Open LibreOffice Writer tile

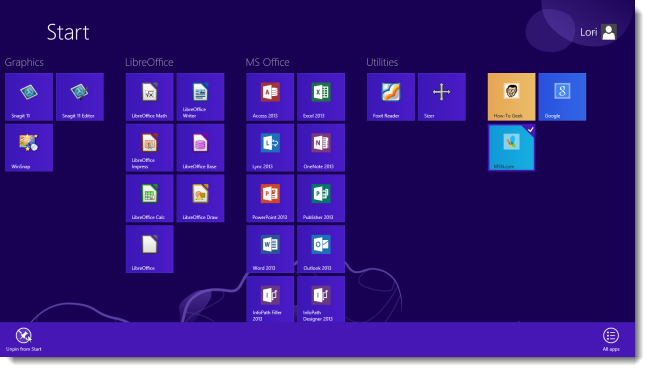pos(201,97)
